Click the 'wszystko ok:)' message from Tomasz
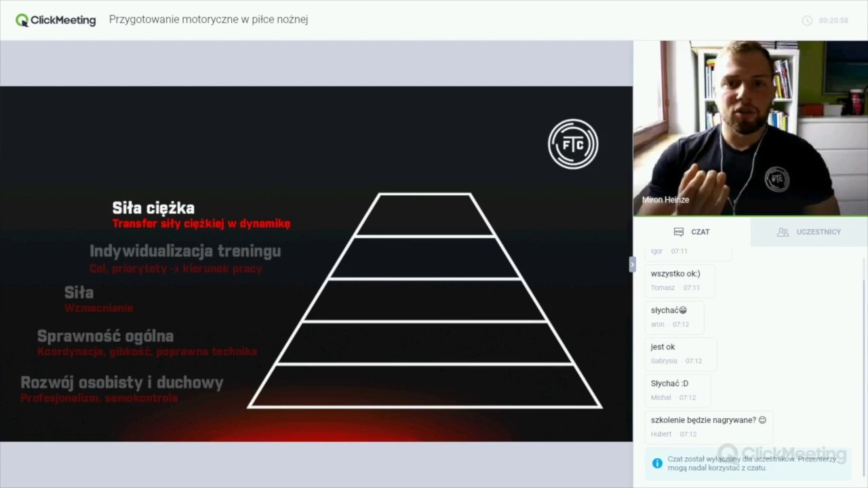868x488 pixels. click(x=679, y=280)
